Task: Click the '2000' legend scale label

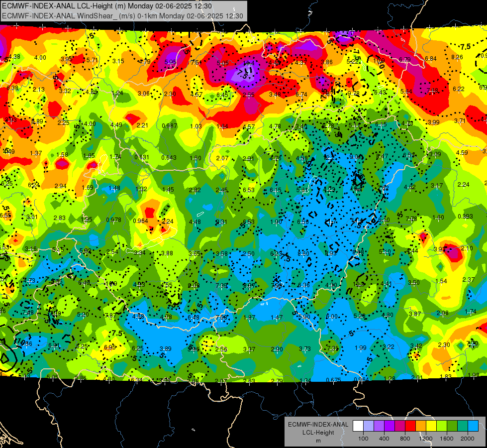Action: [468, 439]
